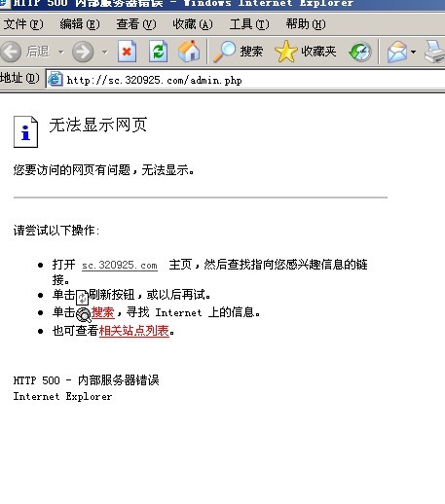
Task: Open Search with the magnifier icon
Action: 238,52
